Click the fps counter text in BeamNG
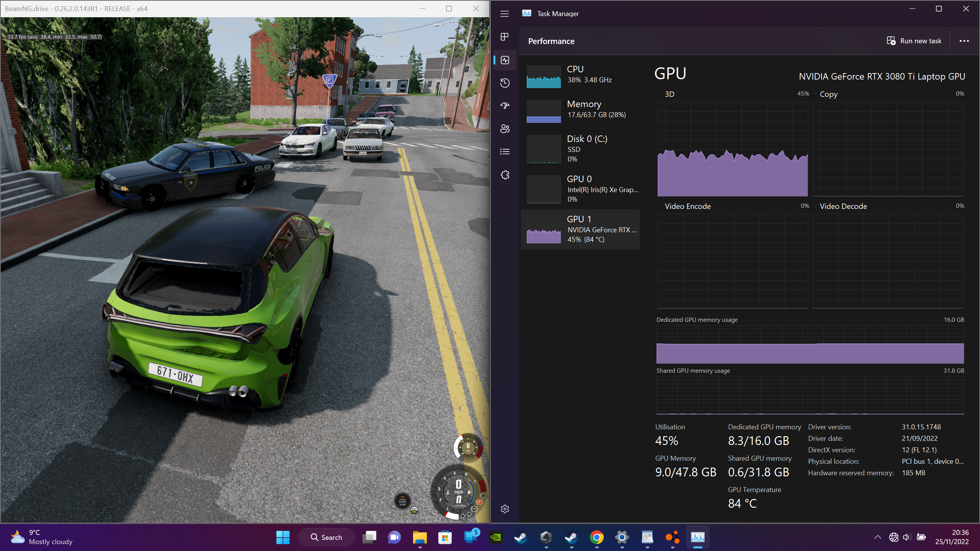 click(55, 37)
